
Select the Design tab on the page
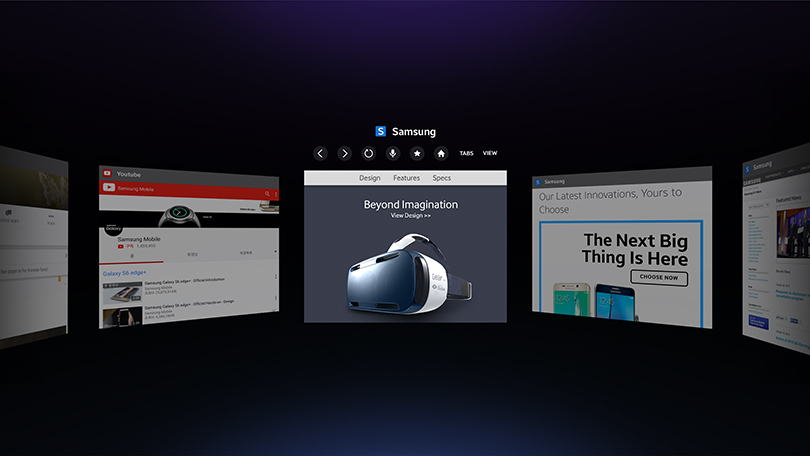point(370,178)
